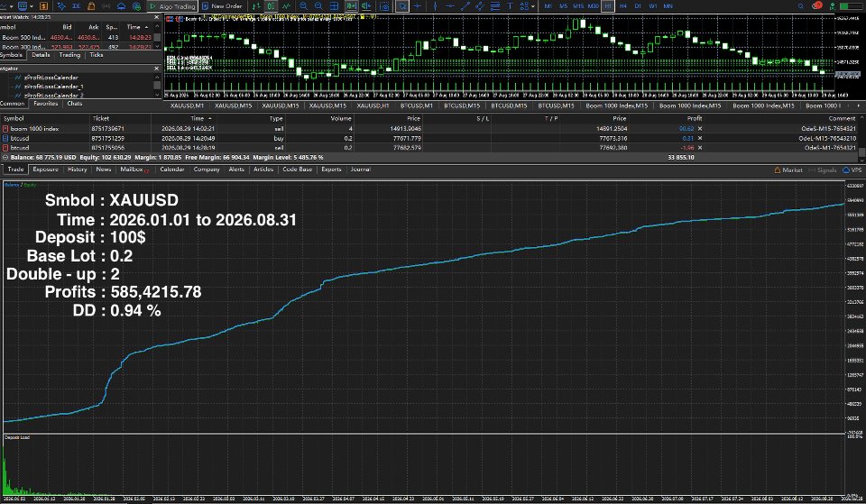Open the signals radio icon
The height and width of the screenshot is (504, 866).
(x=106, y=6)
